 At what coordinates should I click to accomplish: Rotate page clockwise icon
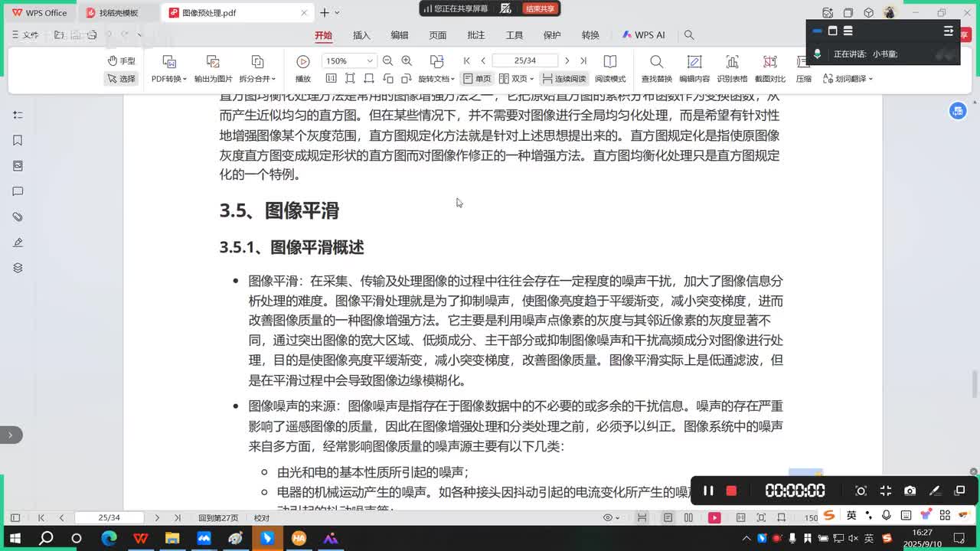pos(407,79)
